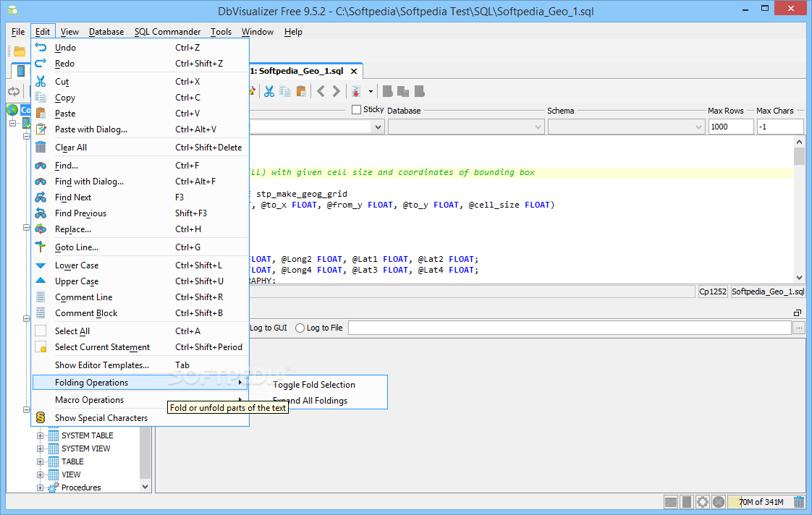Select the Log to File radio button

click(300, 328)
